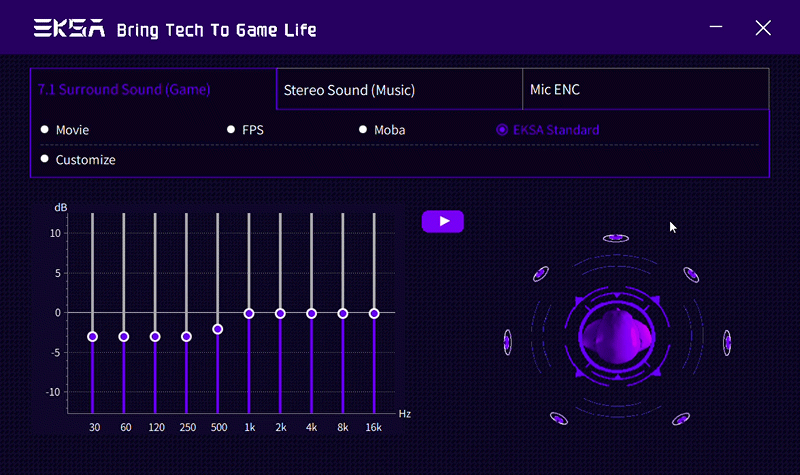Click the top center surround speaker icon

615,238
